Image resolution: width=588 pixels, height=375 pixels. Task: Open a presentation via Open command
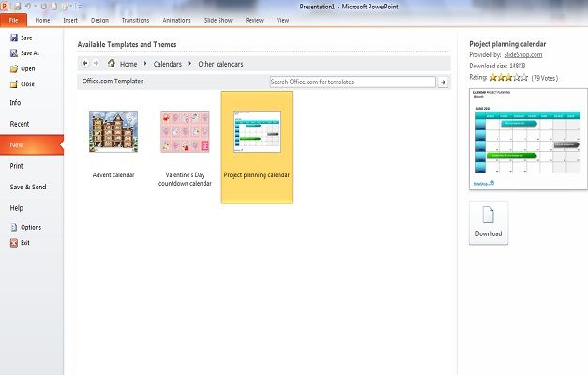[x=23, y=68]
